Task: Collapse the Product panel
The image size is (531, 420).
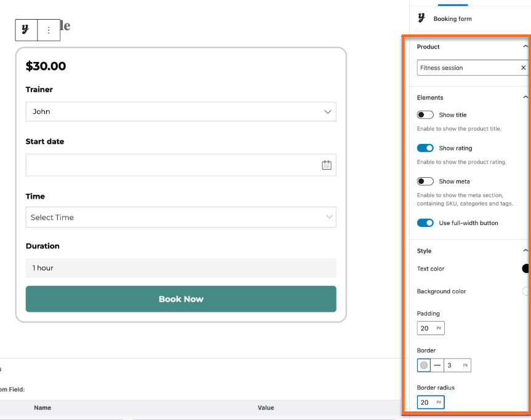Action: (x=525, y=46)
